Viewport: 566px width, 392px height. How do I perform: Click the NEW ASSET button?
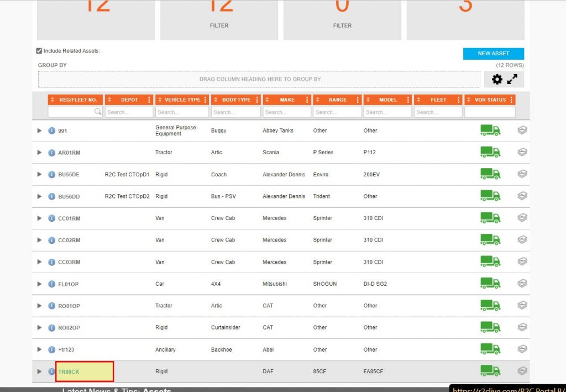coord(493,53)
